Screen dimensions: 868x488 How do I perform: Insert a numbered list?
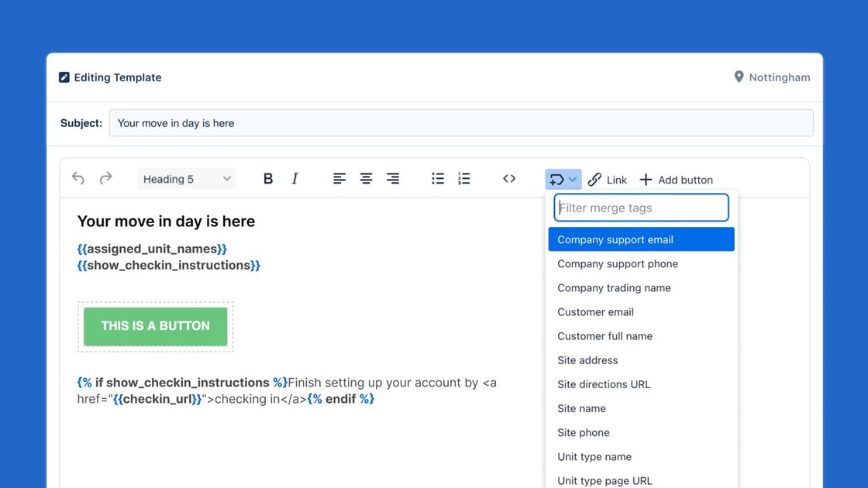pyautogui.click(x=464, y=179)
